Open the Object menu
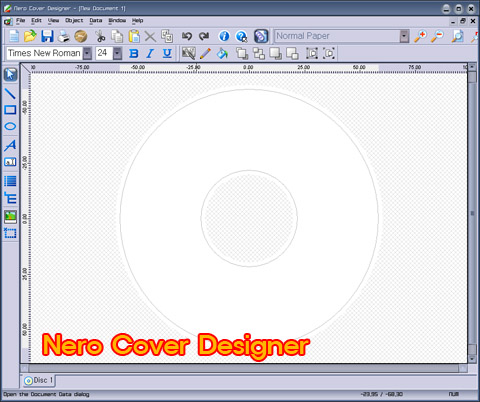 point(74,21)
